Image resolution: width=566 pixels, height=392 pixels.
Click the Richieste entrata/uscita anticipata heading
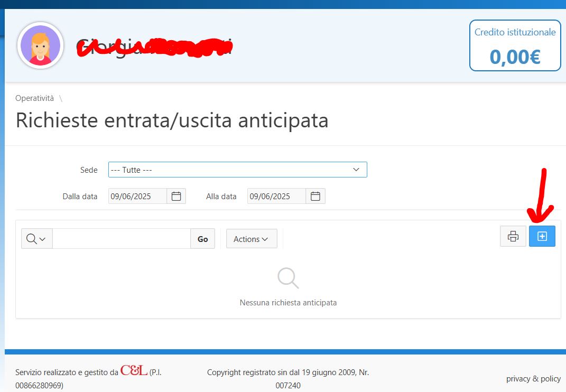tap(172, 120)
